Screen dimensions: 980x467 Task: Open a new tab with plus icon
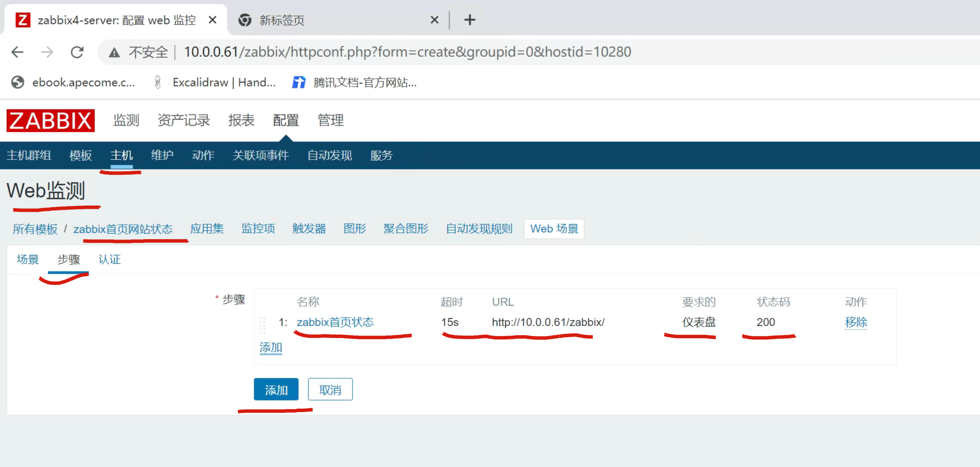pyautogui.click(x=470, y=20)
